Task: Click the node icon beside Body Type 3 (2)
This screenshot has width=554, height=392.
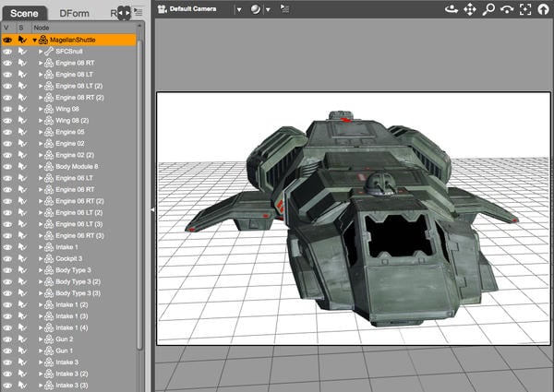Action: click(49, 282)
